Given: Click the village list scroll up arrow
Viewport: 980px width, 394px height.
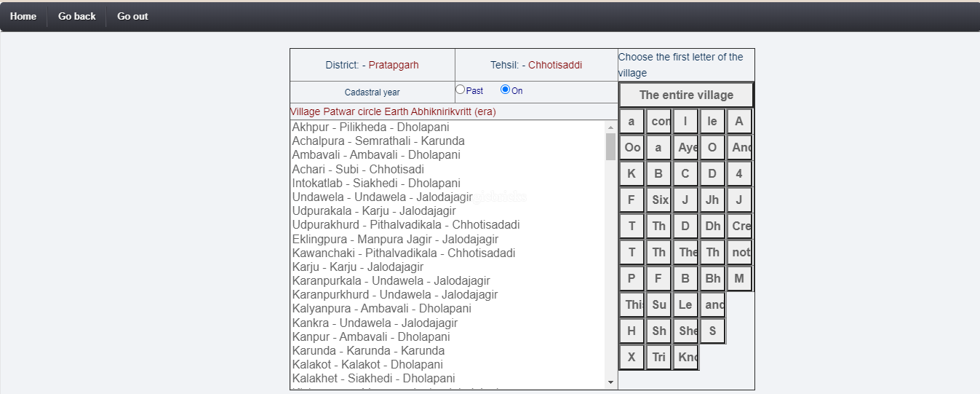Looking at the screenshot, I should pos(610,127).
